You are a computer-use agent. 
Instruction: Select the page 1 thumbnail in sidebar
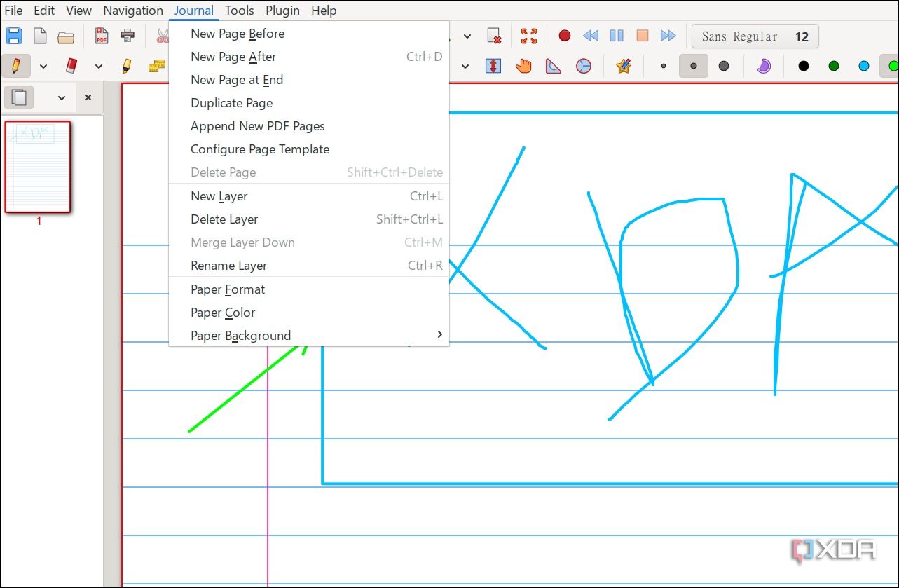(x=38, y=167)
